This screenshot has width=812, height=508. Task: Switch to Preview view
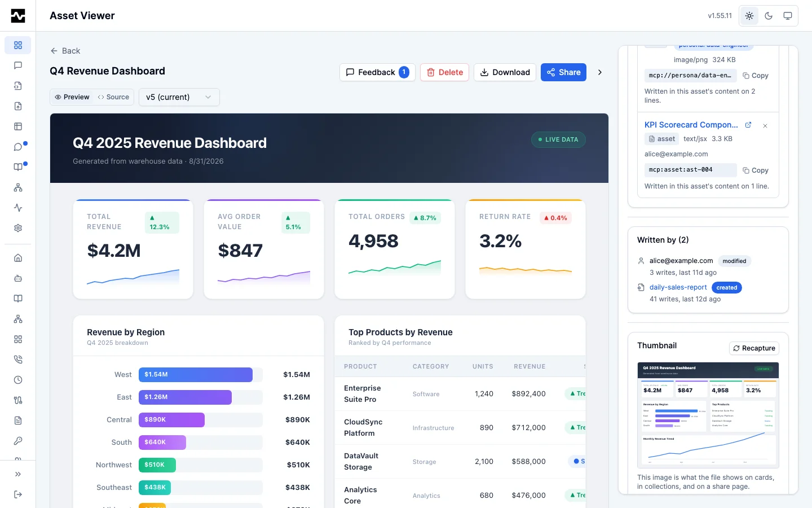coord(72,97)
